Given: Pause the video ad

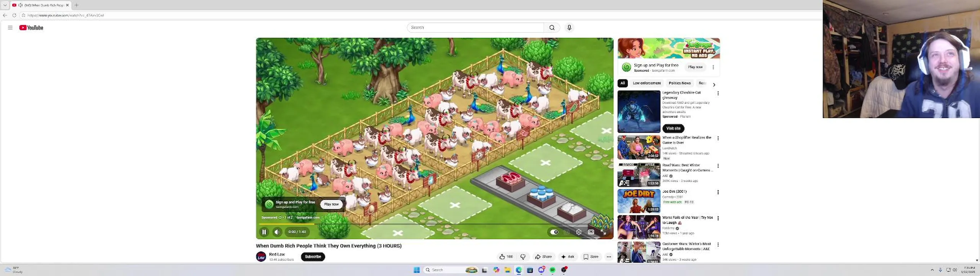Looking at the screenshot, I should 264,232.
